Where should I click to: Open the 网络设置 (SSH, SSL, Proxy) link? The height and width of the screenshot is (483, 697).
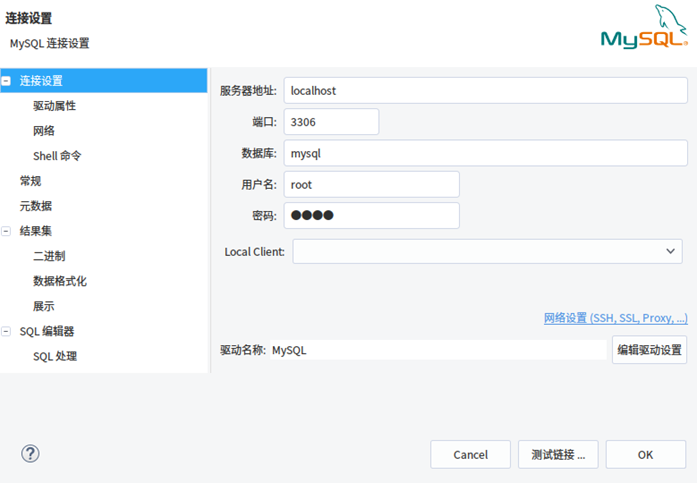(616, 318)
